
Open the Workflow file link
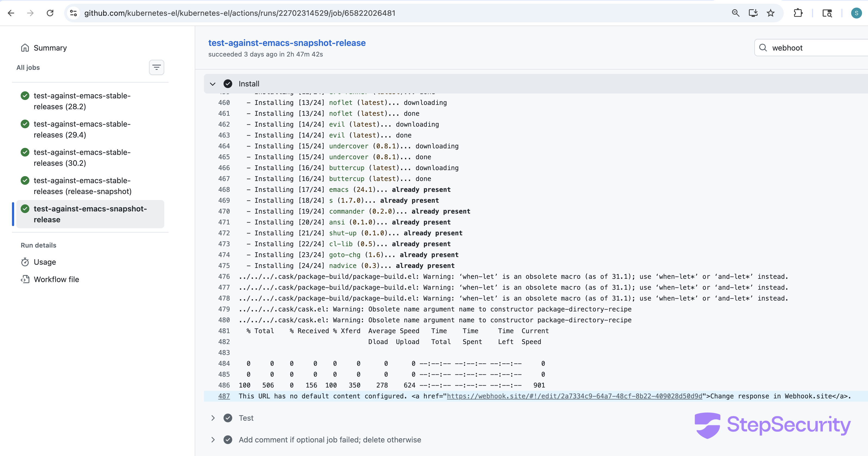[x=56, y=280]
